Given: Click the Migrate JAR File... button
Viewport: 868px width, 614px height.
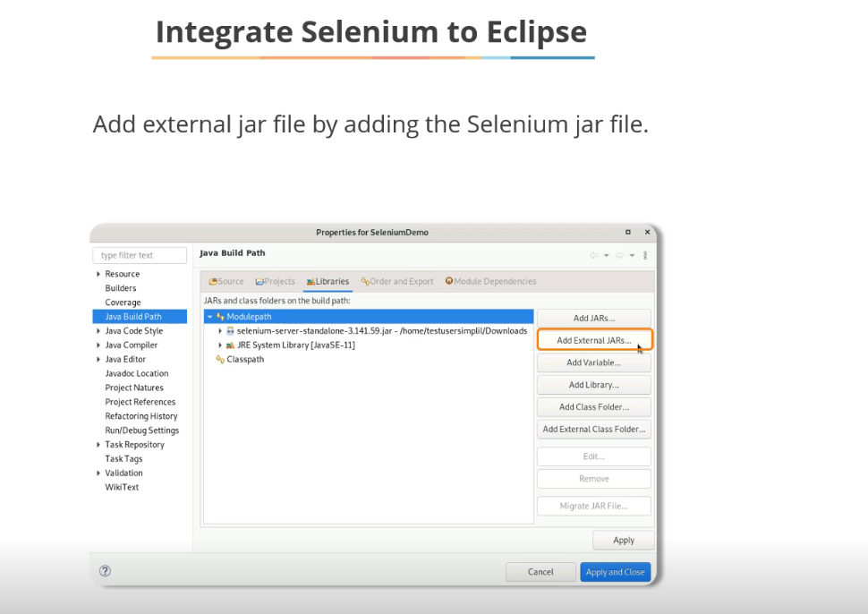Looking at the screenshot, I should click(x=594, y=506).
